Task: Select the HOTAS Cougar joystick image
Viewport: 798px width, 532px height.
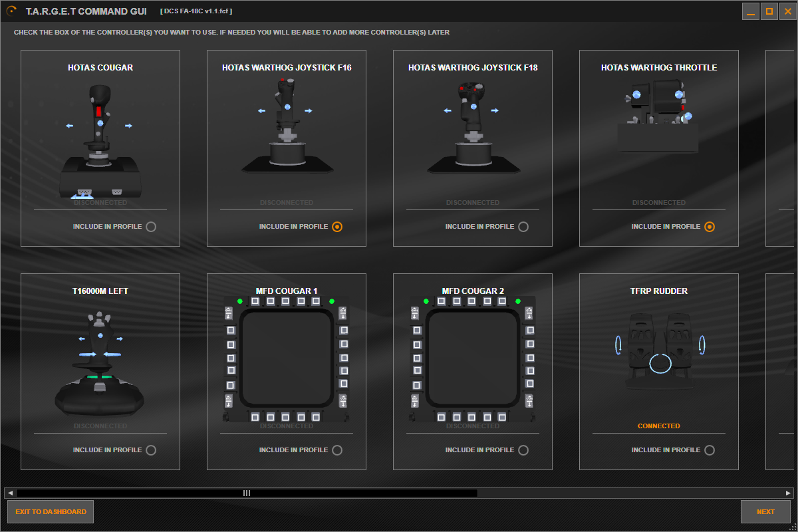Action: [100, 142]
